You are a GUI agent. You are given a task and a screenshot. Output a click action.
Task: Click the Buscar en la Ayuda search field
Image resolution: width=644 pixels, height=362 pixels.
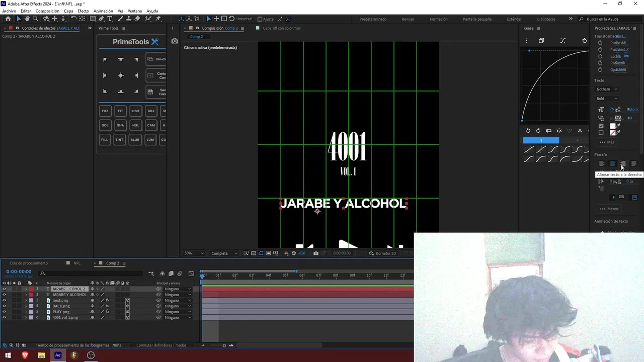coord(609,19)
